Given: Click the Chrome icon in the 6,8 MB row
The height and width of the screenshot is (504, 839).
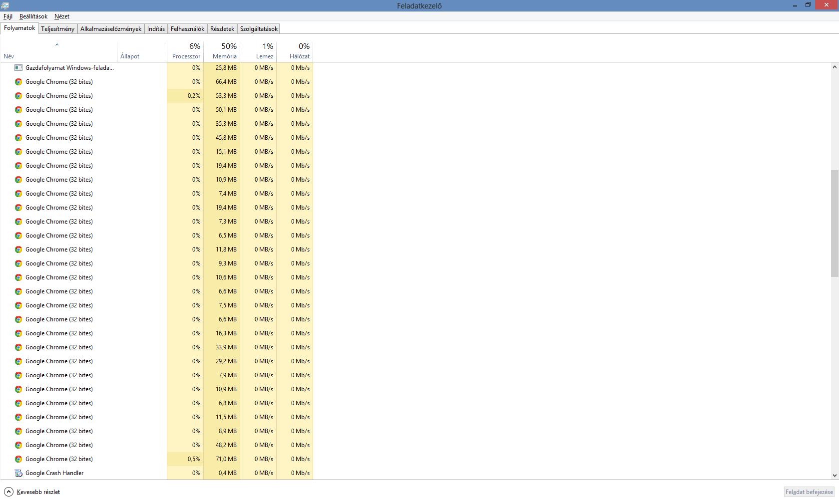Looking at the screenshot, I should pyautogui.click(x=18, y=403).
